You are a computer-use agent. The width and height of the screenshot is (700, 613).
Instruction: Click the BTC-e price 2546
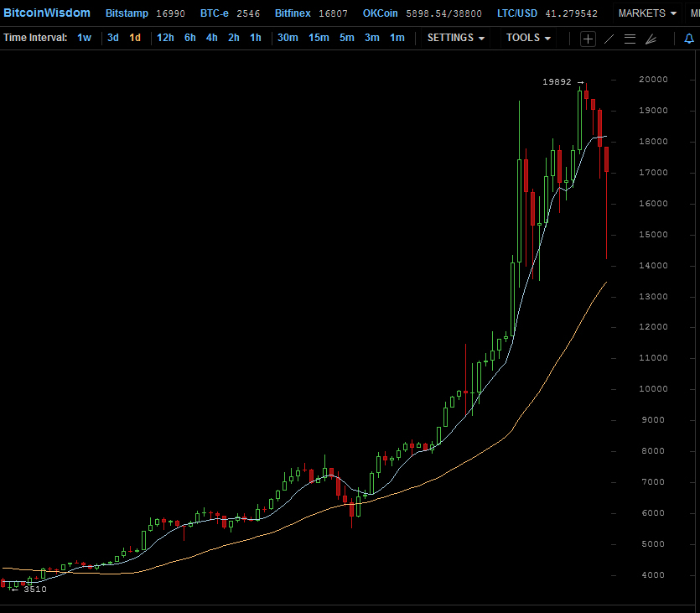click(x=248, y=14)
